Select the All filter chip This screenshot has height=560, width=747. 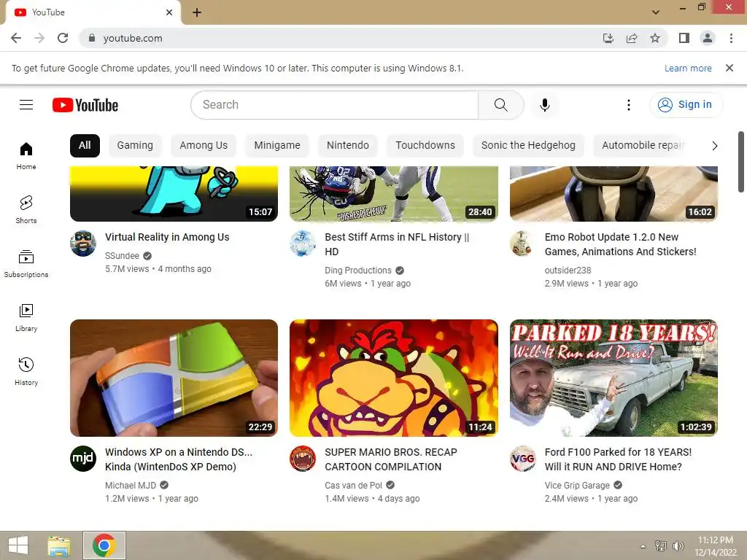(x=85, y=145)
